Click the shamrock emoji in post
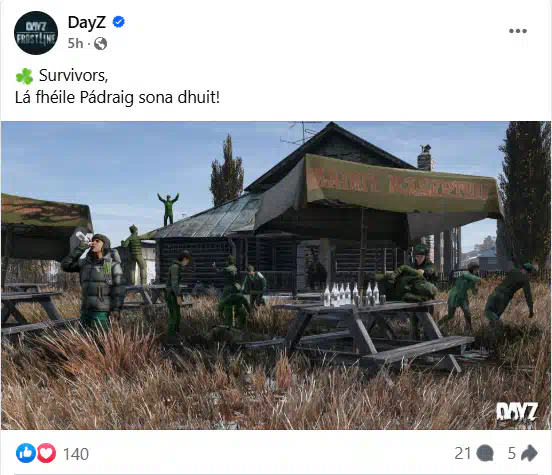The width and height of the screenshot is (552, 475). [24, 76]
